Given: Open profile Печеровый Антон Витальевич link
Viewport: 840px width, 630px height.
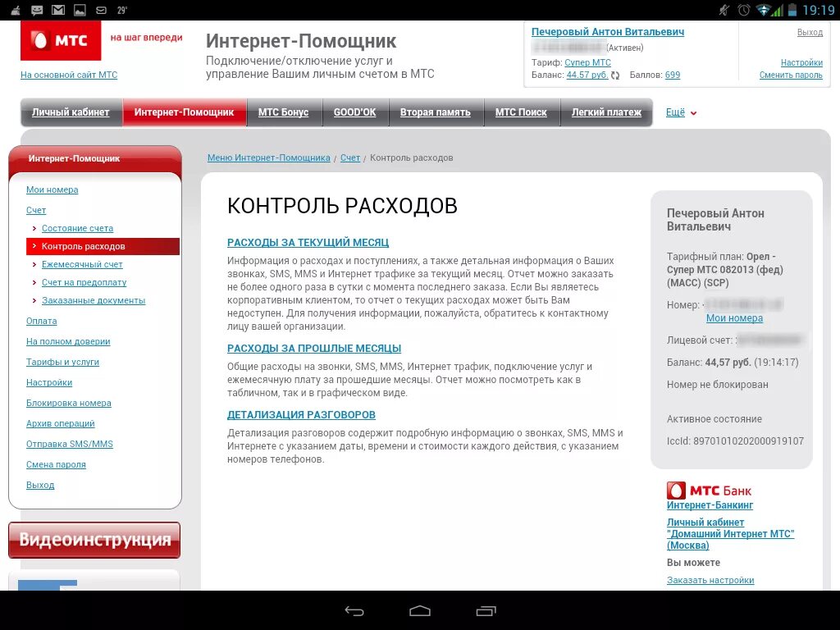Looking at the screenshot, I should tap(608, 32).
